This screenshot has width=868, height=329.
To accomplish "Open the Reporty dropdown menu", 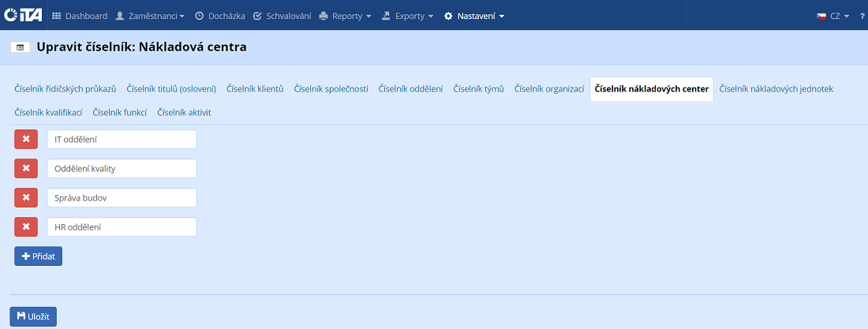I will [x=345, y=16].
